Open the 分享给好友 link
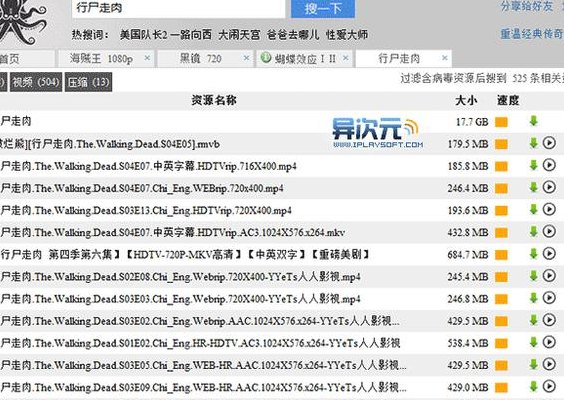Viewport: 564px width, 400px height. [x=527, y=6]
